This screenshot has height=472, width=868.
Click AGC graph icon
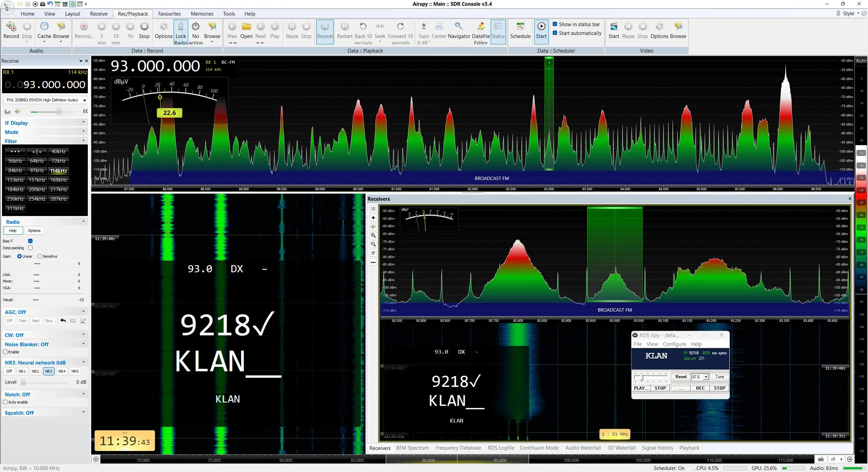[x=83, y=321]
